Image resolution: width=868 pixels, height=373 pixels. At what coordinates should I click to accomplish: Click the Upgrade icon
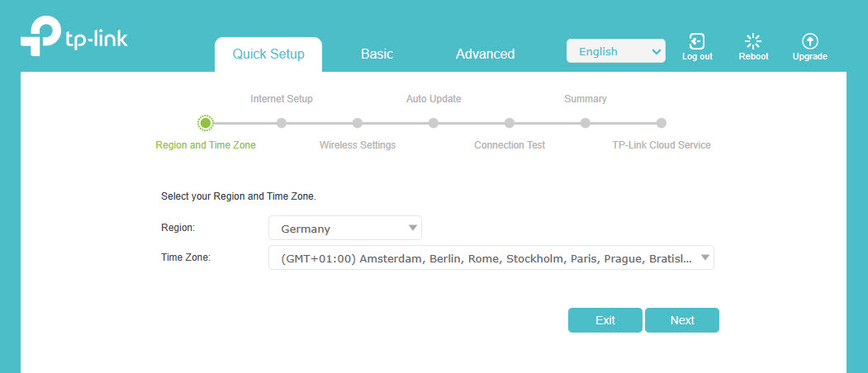(x=809, y=41)
